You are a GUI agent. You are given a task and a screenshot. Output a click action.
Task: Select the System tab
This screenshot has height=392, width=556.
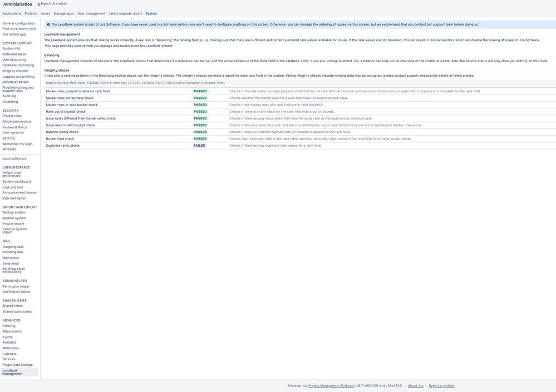151,13
